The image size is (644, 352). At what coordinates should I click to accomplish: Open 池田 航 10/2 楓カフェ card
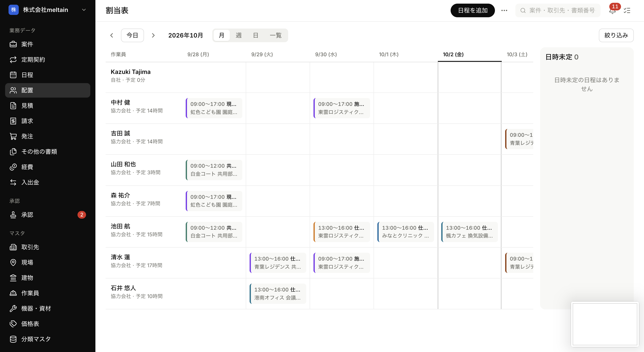[x=470, y=232]
